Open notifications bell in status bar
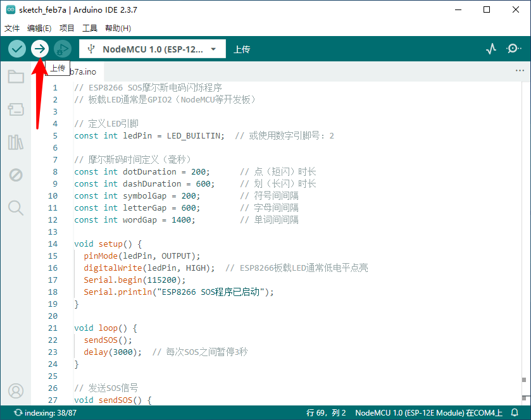The width and height of the screenshot is (531, 420). [x=515, y=413]
